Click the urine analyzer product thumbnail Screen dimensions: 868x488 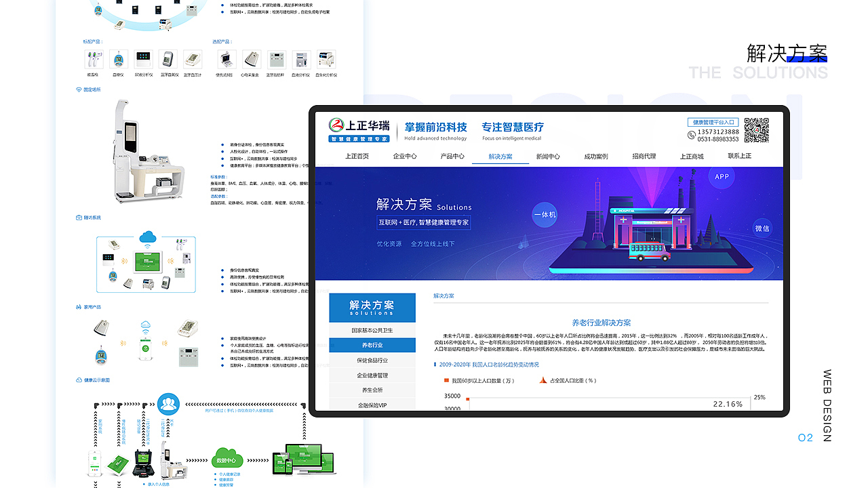click(144, 59)
